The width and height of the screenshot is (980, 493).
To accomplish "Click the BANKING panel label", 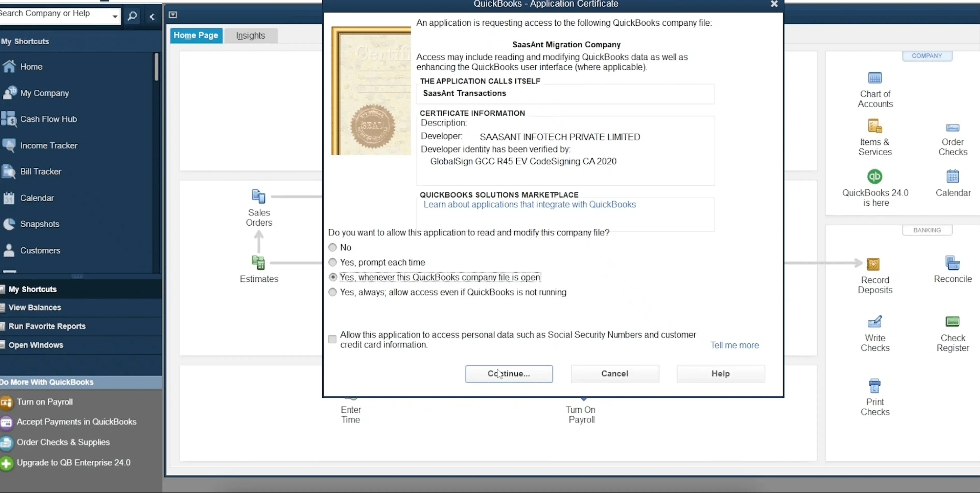I will pyautogui.click(x=927, y=230).
